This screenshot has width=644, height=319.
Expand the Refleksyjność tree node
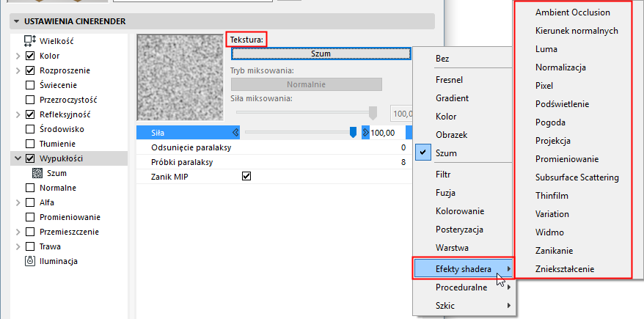[18, 114]
